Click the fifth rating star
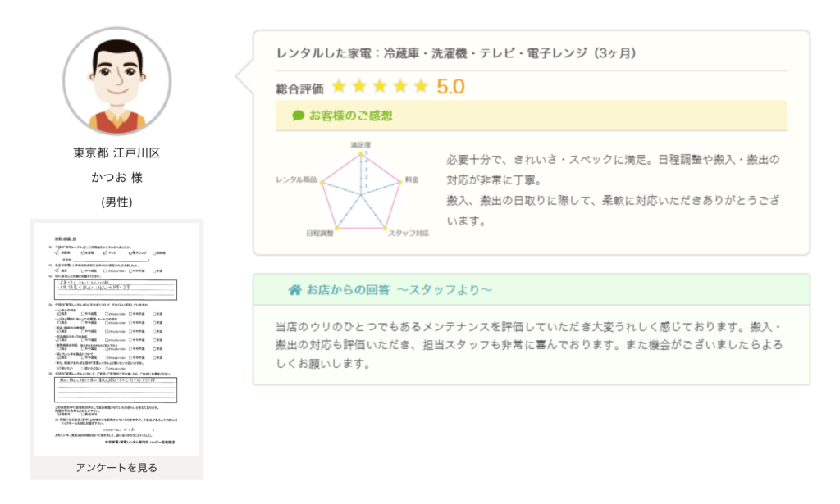Viewport: 840px width, 504px height. (x=421, y=86)
